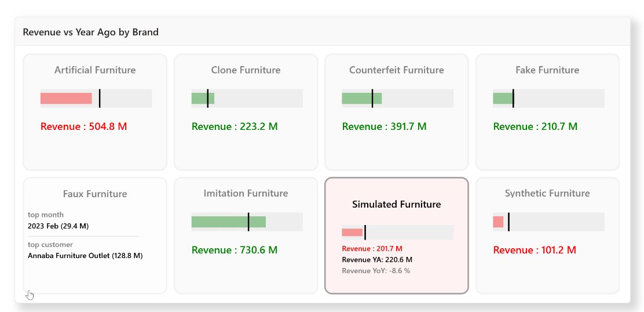Click Clone Furniture green bullet bar

point(203,98)
